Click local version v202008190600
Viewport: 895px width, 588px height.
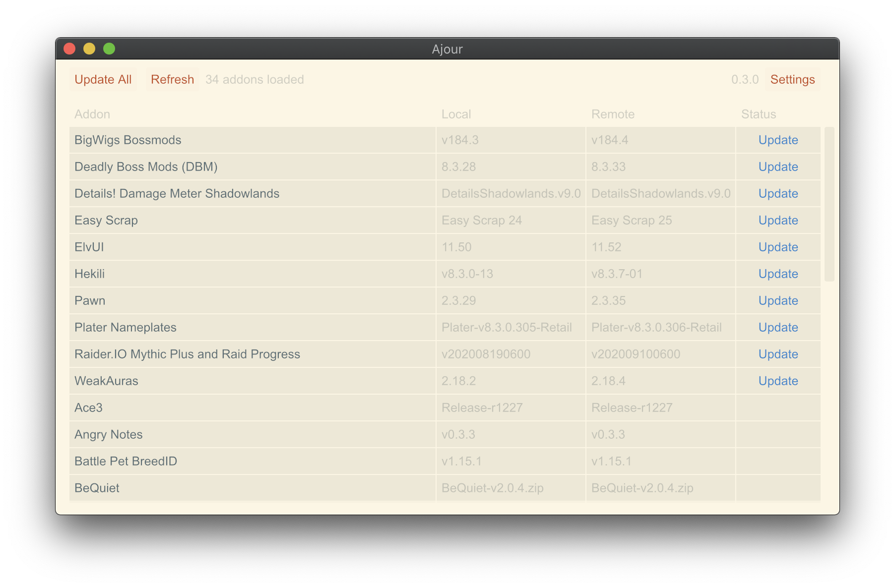coord(486,354)
